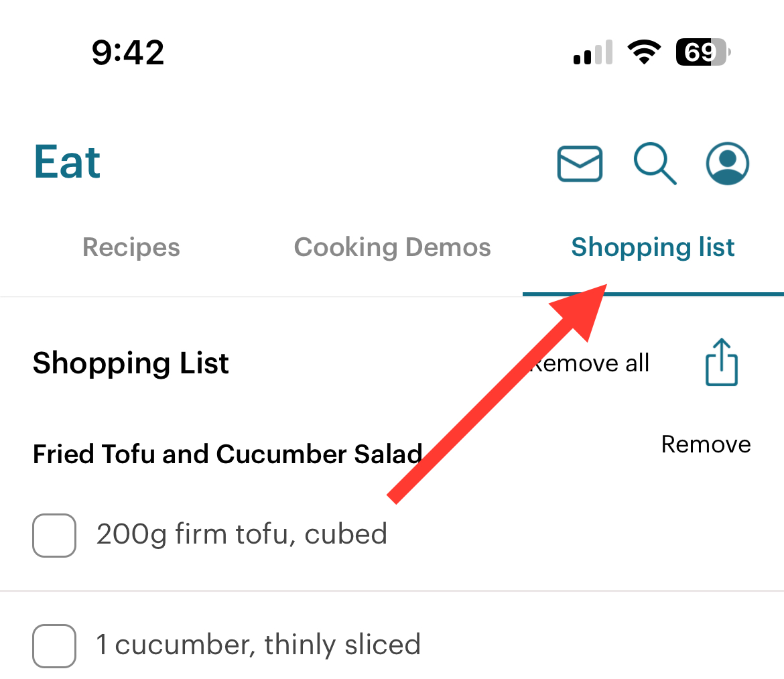Screen dimensions: 784x679
Task: Check the 1 cucumber thinly sliced checkbox
Action: [54, 645]
